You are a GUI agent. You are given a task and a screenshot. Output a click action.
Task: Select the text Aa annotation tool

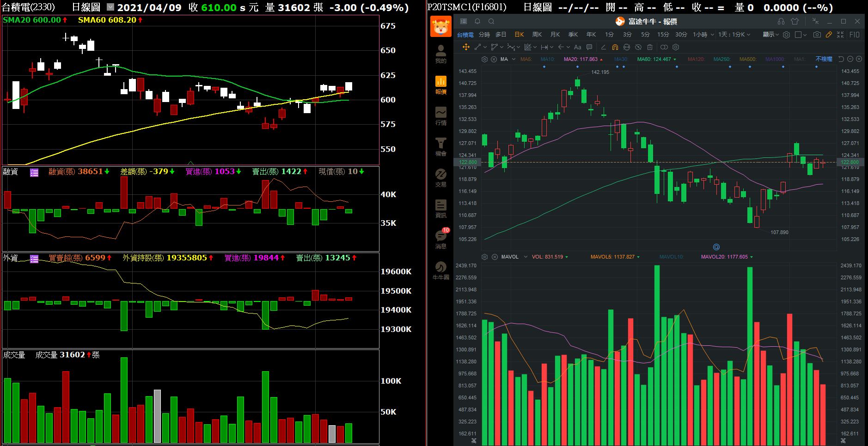click(x=578, y=47)
